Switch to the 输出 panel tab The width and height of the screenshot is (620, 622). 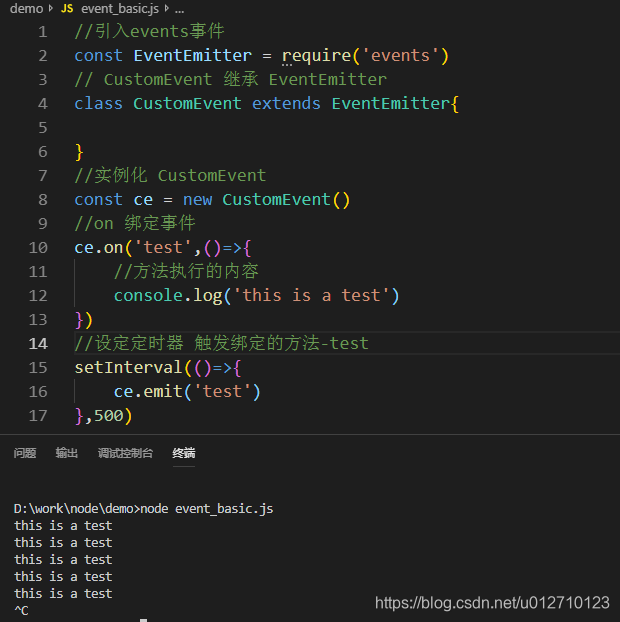coord(67,453)
